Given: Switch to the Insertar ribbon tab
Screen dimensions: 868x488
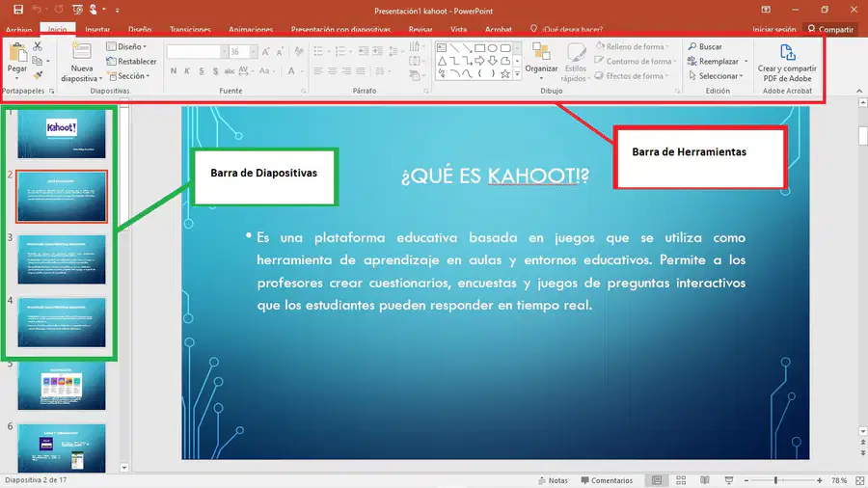Looking at the screenshot, I should tap(97, 29).
